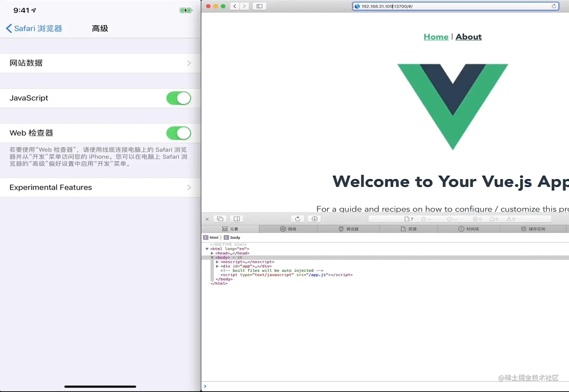Select the script app.js line

tap(286, 275)
